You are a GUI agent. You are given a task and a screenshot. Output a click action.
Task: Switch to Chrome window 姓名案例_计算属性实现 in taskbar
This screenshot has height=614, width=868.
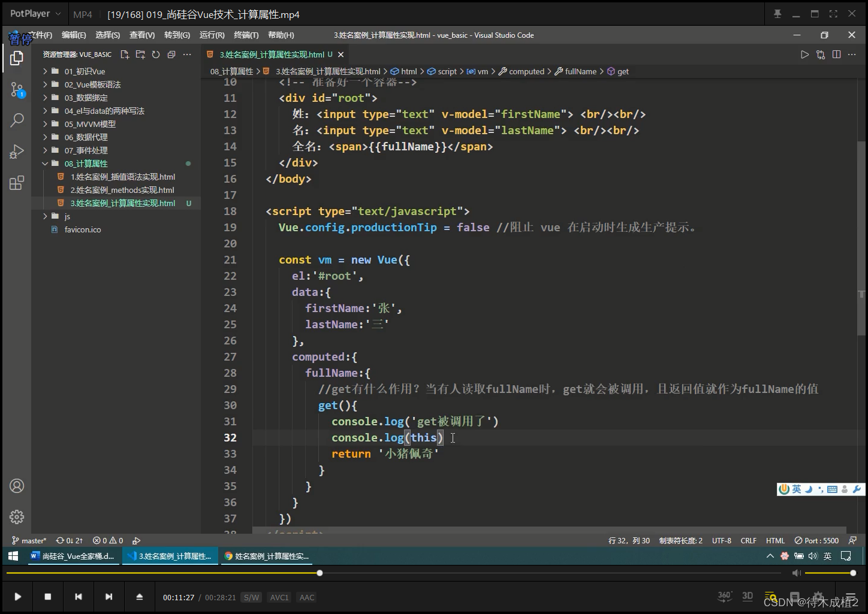point(266,556)
